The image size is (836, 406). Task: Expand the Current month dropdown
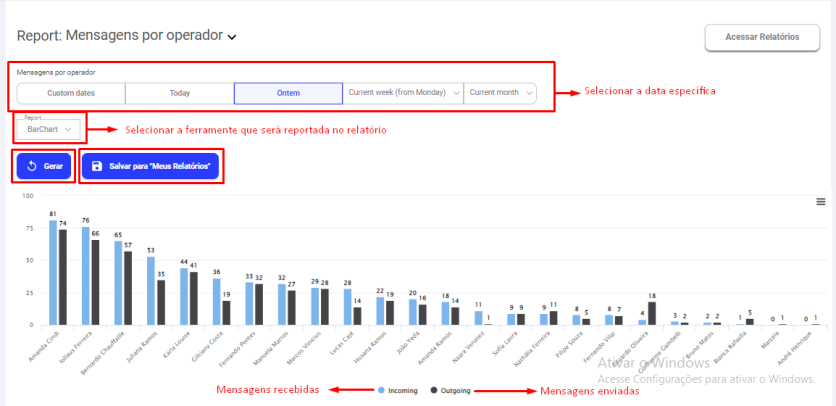[500, 93]
